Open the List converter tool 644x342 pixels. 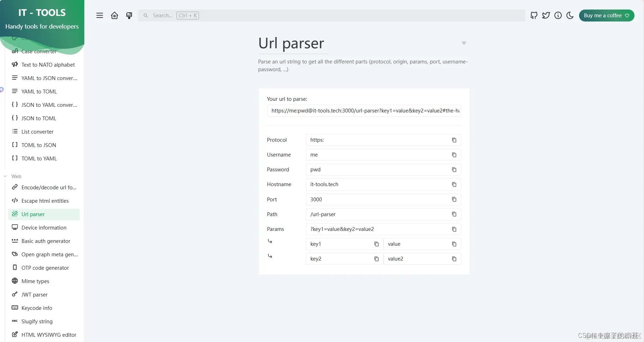(x=44, y=132)
